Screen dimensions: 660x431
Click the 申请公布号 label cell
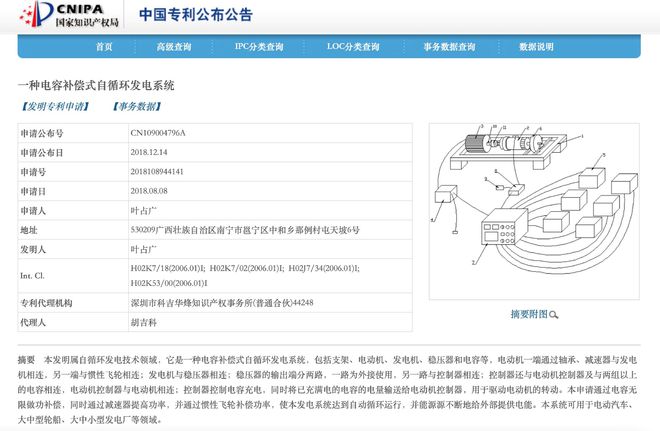click(73, 133)
